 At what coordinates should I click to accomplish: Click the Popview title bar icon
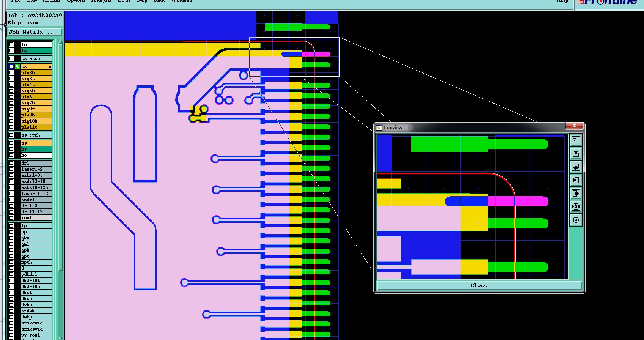[379, 127]
